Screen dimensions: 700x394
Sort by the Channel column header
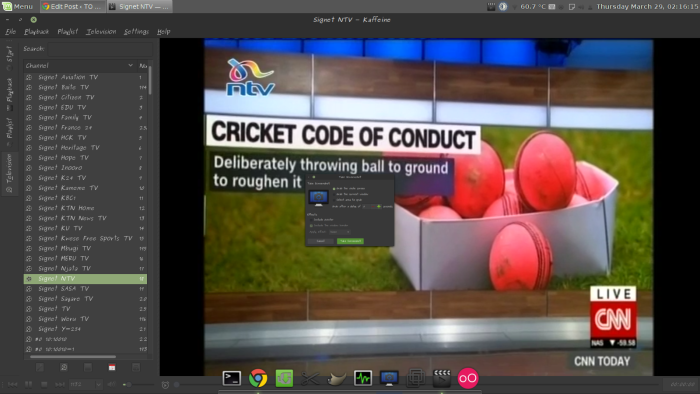coord(79,66)
